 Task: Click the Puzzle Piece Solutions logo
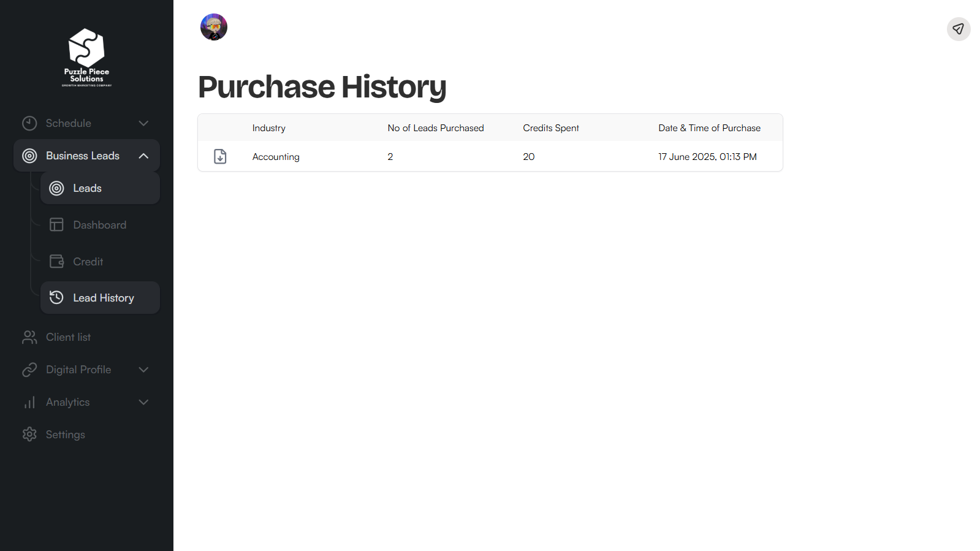[x=86, y=57]
